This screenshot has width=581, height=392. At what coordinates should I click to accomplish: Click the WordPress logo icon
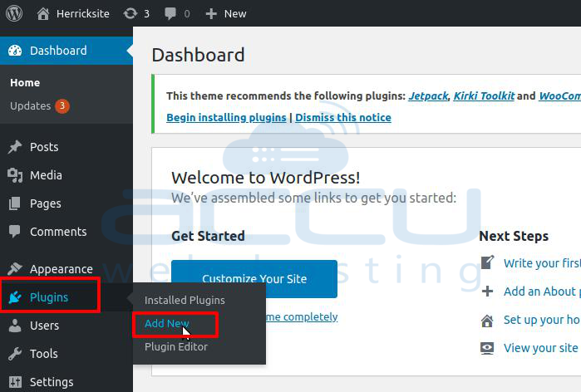(x=14, y=13)
